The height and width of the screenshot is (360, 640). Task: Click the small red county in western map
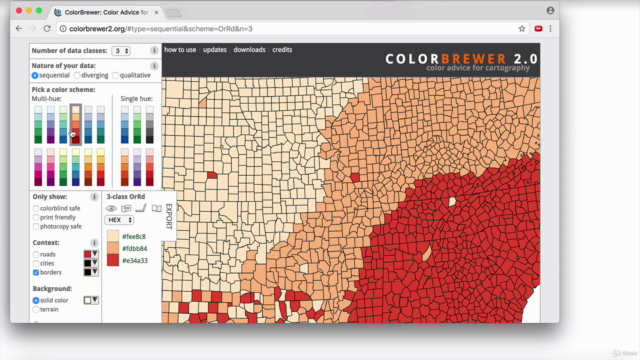212,175
